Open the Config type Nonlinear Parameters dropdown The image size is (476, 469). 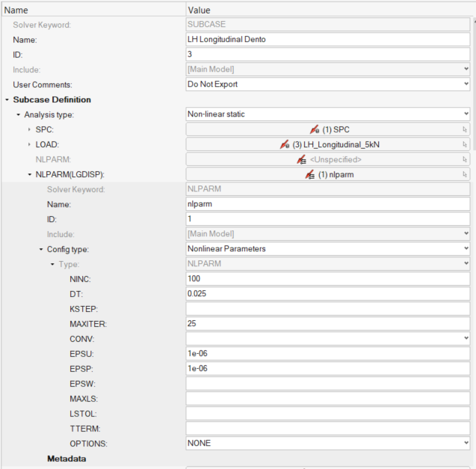(466, 248)
